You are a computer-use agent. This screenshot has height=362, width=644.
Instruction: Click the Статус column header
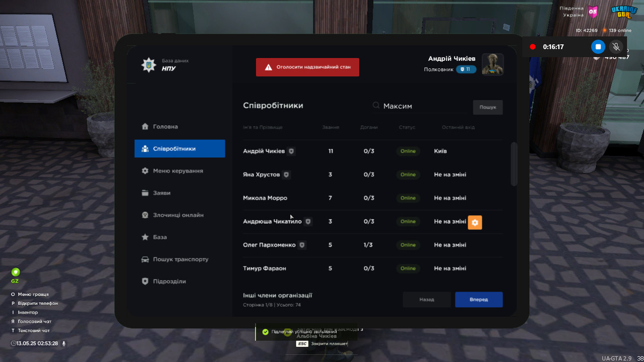pos(407,128)
